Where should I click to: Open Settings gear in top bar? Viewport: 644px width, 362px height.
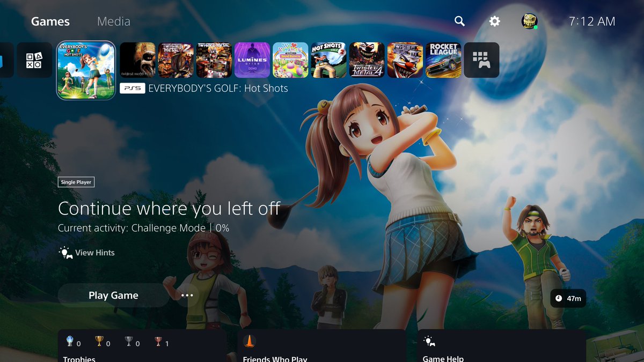pos(494,21)
